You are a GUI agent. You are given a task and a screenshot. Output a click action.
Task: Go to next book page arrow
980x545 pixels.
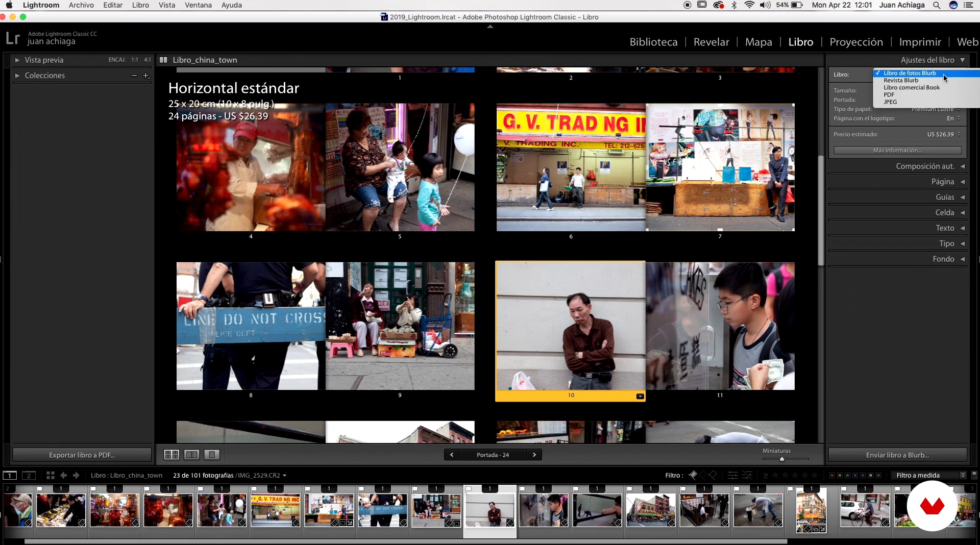click(x=534, y=455)
